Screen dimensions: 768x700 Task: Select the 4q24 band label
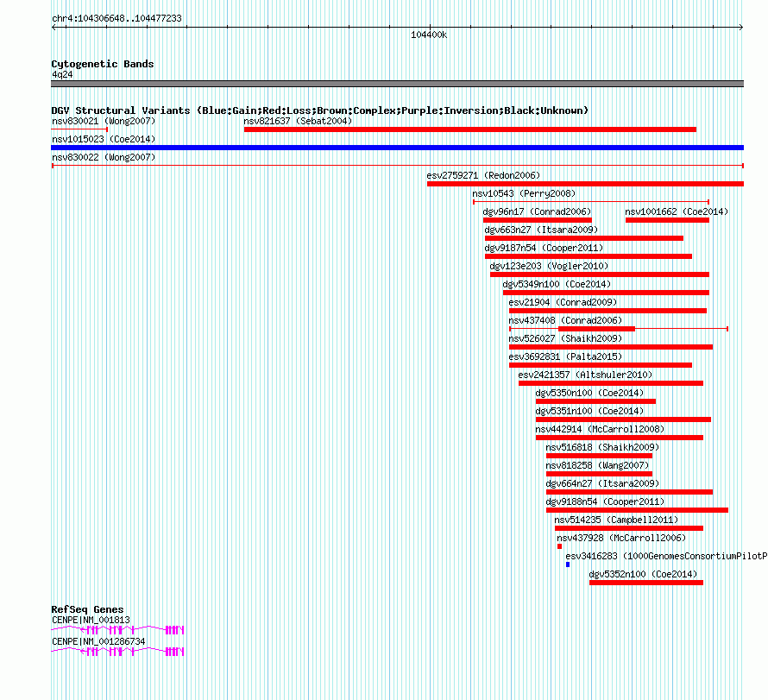(x=62, y=74)
